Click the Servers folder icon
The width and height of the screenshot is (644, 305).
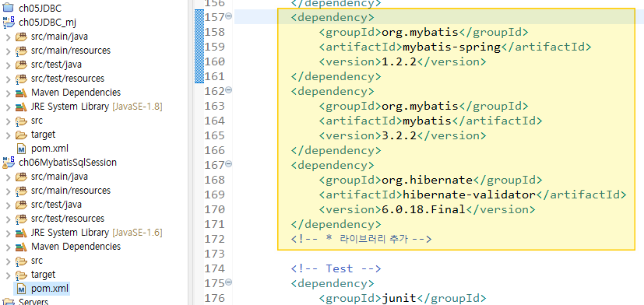tap(8, 302)
